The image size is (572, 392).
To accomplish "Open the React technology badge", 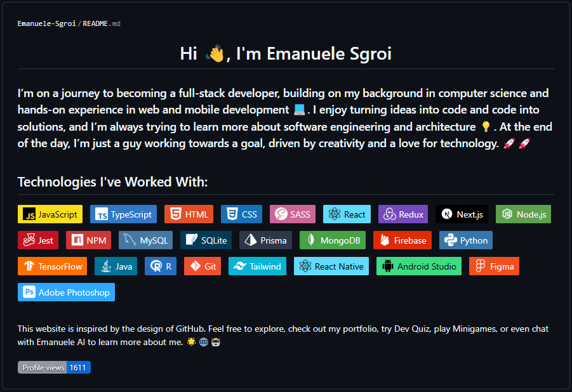I will tap(347, 214).
